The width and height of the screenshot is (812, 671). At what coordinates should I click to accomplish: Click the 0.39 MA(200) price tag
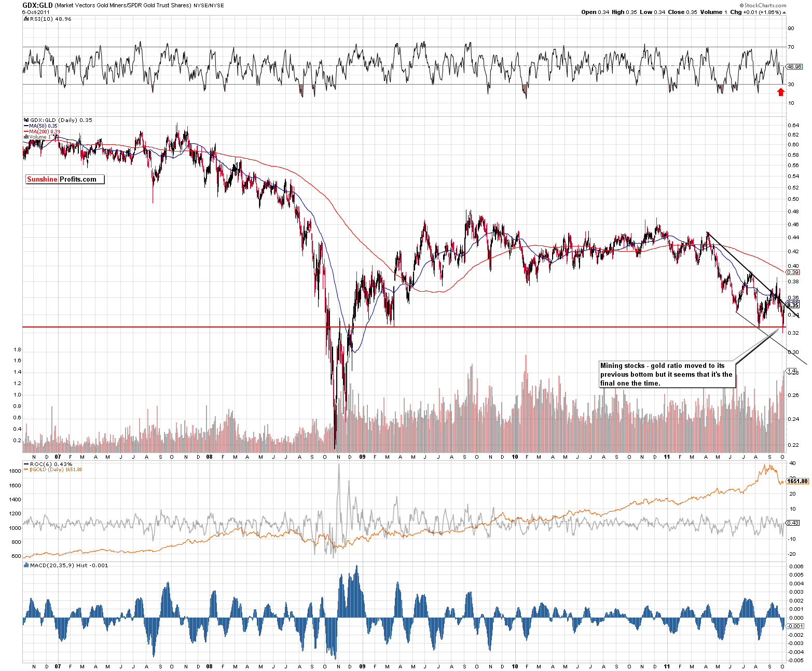[793, 272]
